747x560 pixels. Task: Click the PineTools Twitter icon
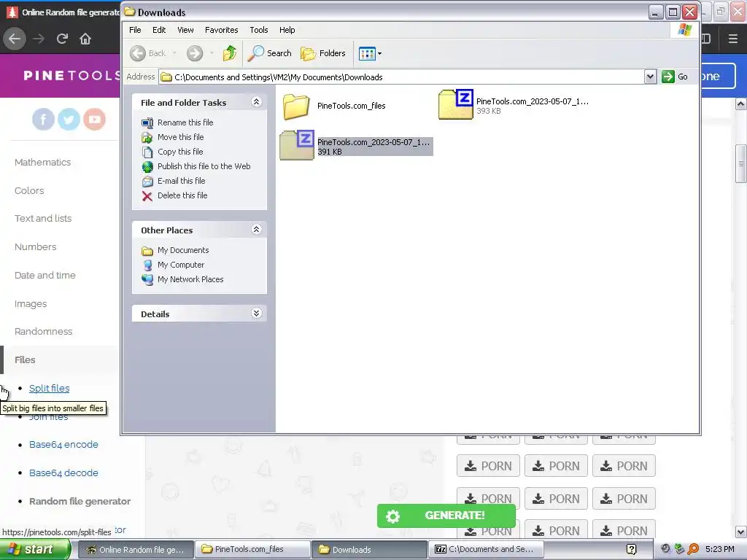[x=69, y=119]
